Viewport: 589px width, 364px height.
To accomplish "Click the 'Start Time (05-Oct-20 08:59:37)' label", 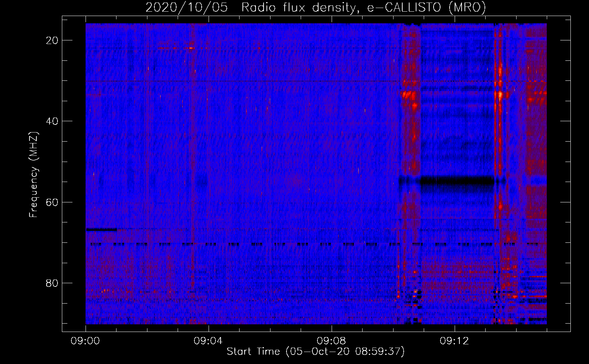I will (316, 351).
